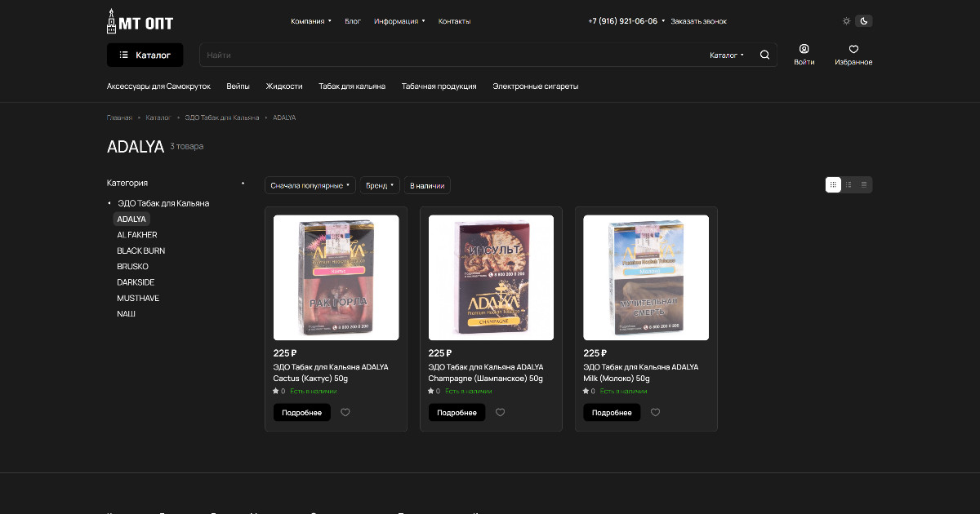Expand the Информация menu

point(400,21)
